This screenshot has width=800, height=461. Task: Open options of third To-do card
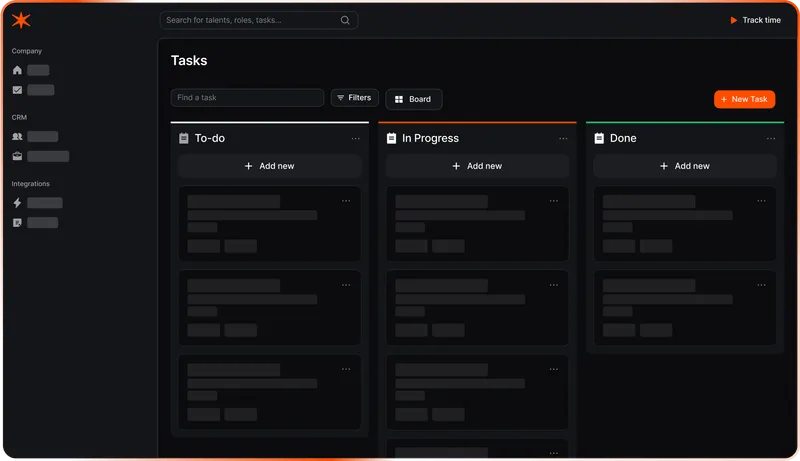[x=346, y=369]
